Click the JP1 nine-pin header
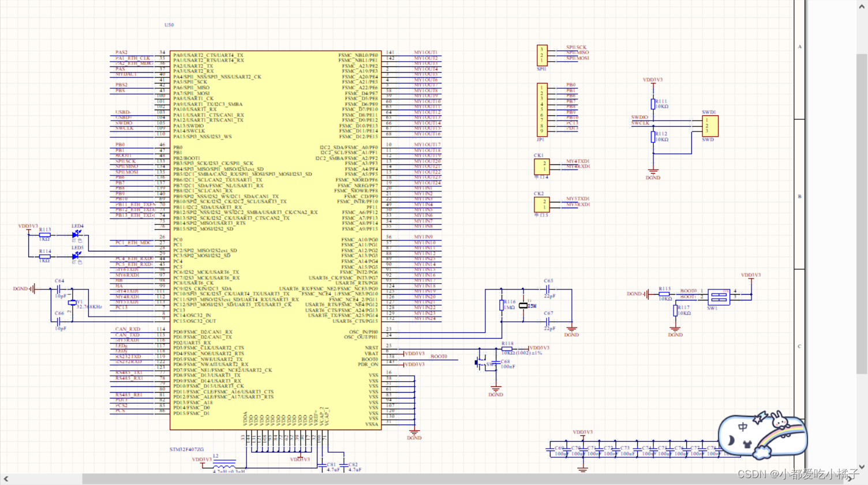The height and width of the screenshot is (485, 868). coord(542,110)
